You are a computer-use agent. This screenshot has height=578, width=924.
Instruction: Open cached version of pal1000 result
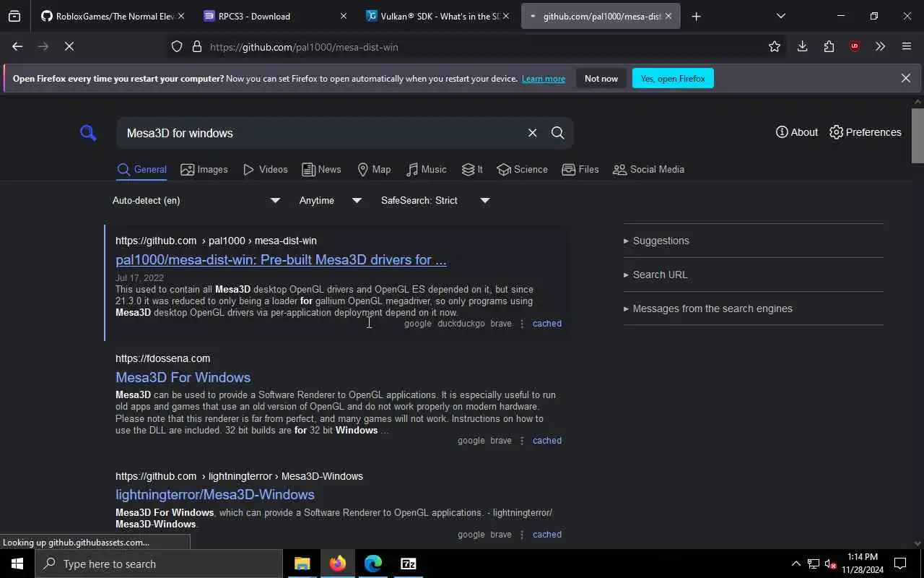click(546, 324)
